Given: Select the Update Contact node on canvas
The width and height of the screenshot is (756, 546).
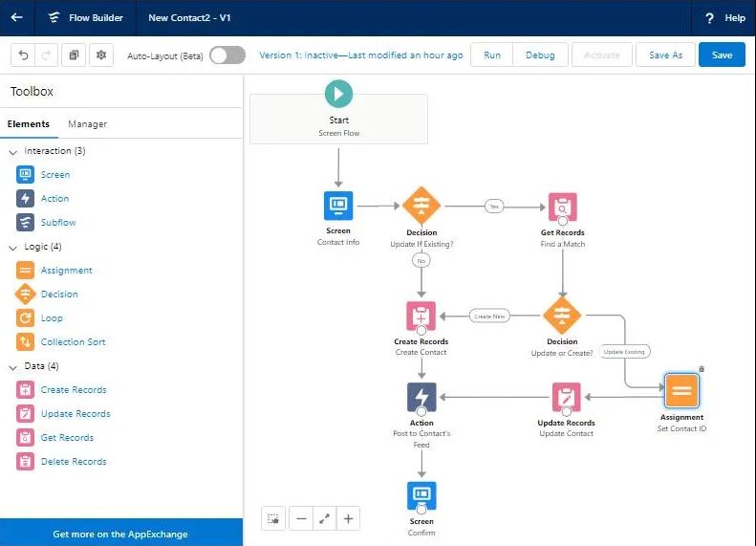Looking at the screenshot, I should point(567,398).
